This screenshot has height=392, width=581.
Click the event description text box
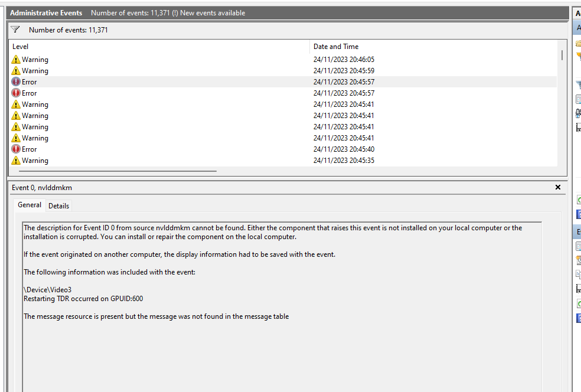coord(282,307)
